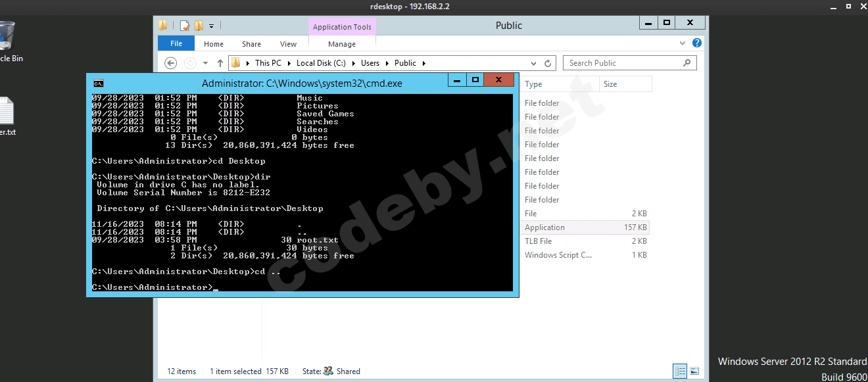Maximize the Public Explorer window

tap(666, 22)
